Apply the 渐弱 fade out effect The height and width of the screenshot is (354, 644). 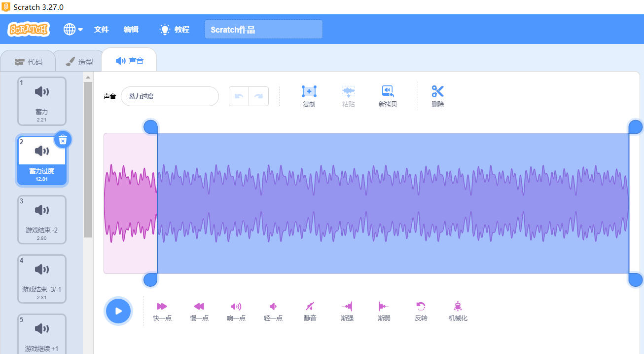click(384, 311)
